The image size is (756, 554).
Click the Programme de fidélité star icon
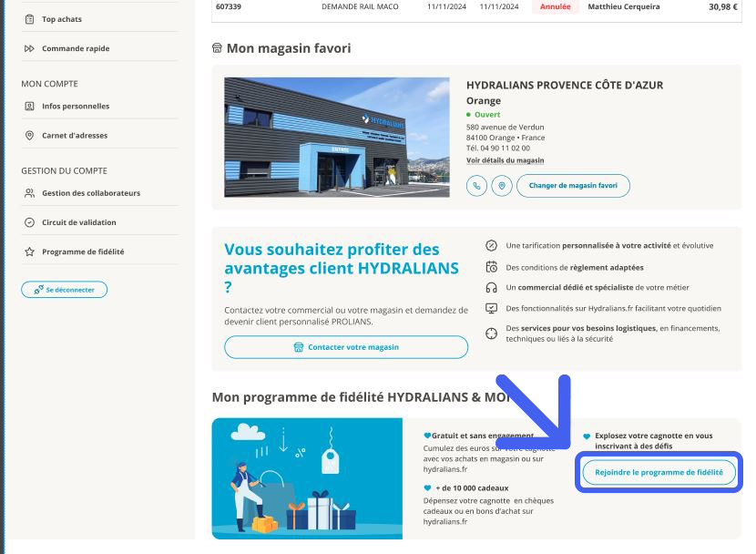coord(29,251)
